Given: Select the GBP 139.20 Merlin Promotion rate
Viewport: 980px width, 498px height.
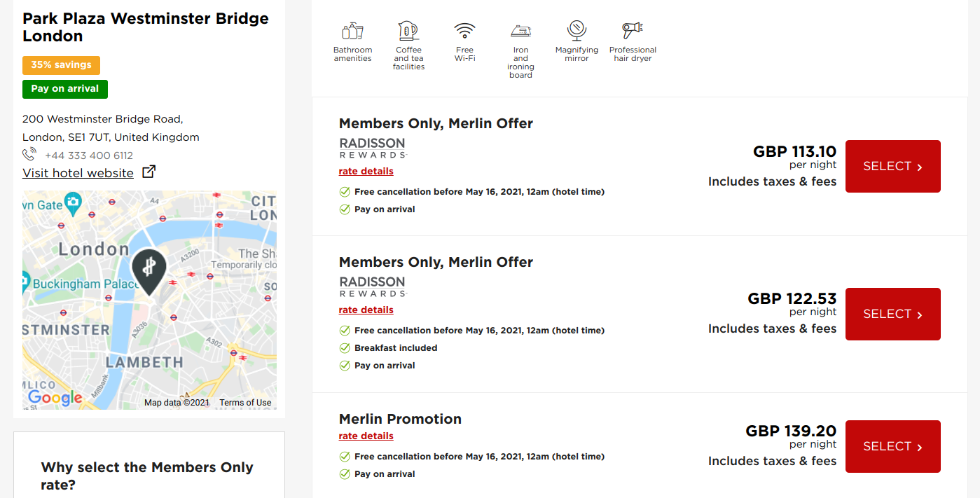Looking at the screenshot, I should point(892,446).
